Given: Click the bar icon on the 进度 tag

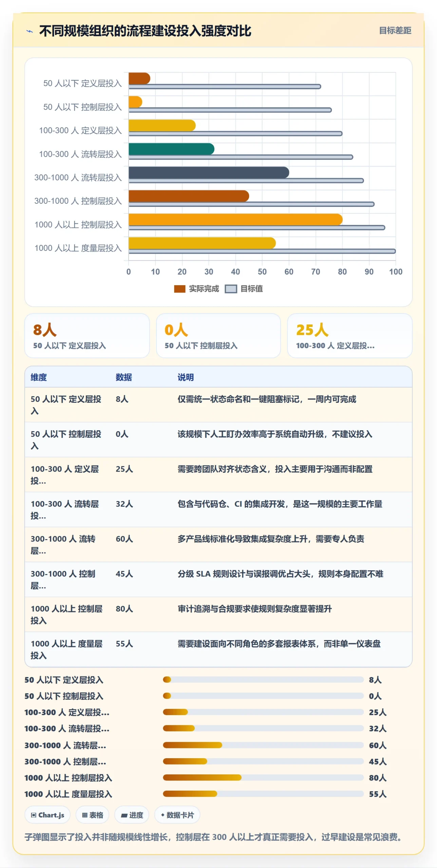Looking at the screenshot, I should tap(124, 815).
